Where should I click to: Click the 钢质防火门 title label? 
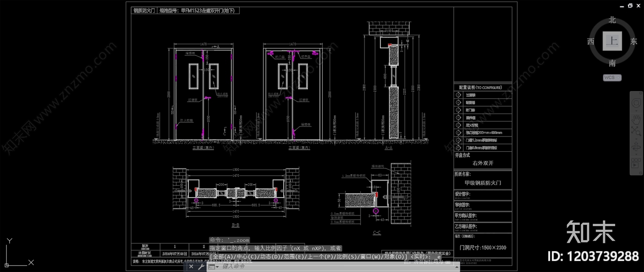(x=144, y=10)
